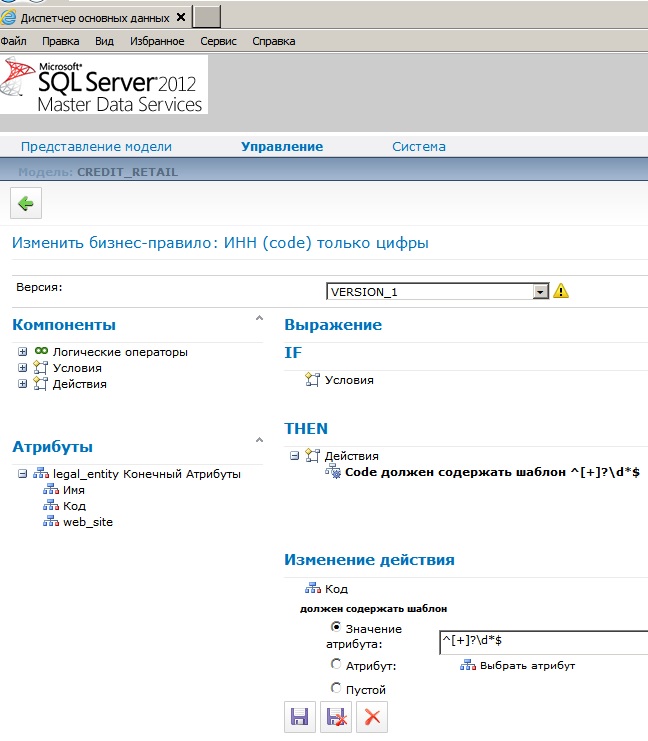Click the icon beside Имя attribute
The height and width of the screenshot is (741, 648).
(51, 490)
